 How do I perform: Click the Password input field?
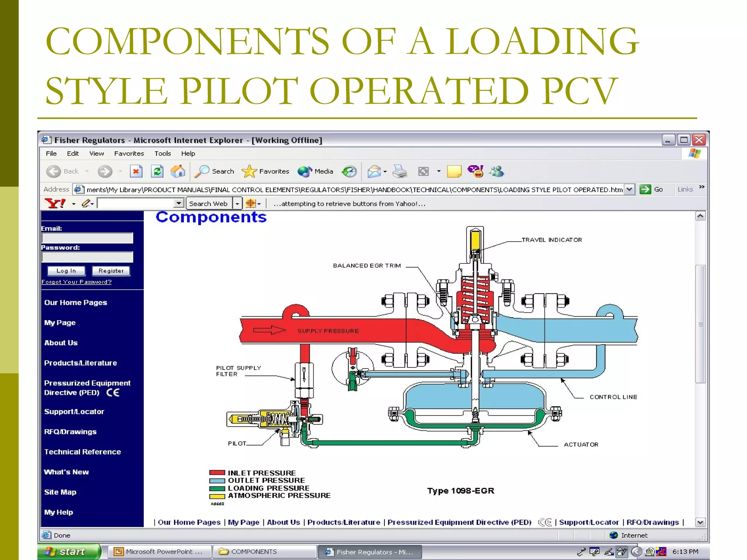(x=87, y=257)
